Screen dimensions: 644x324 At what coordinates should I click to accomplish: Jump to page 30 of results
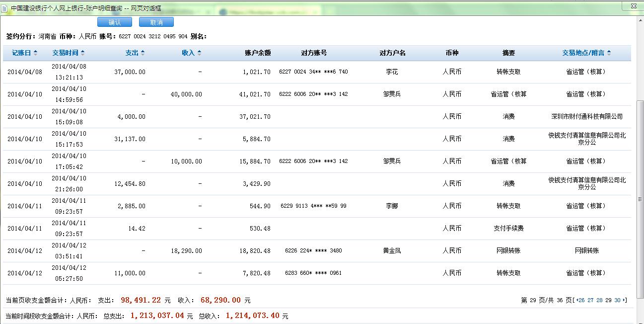617,300
